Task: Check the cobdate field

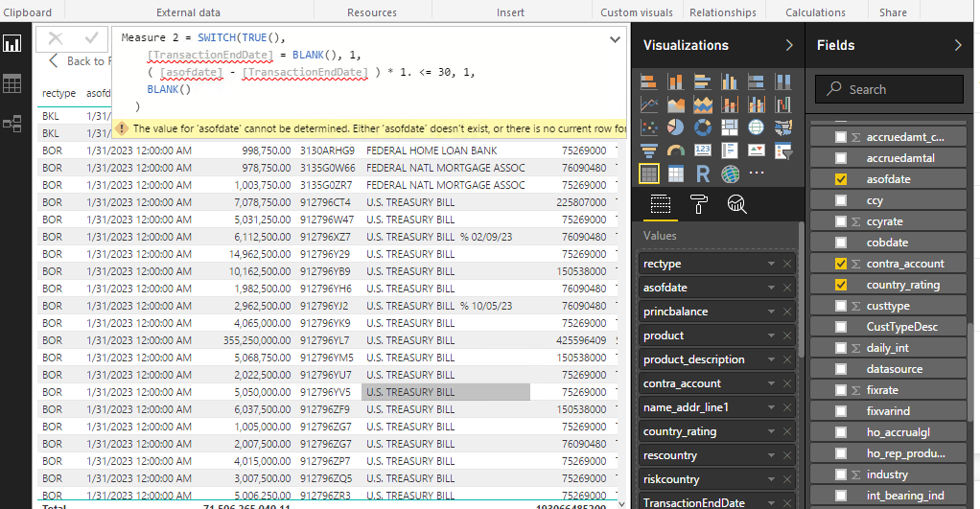Action: 841,243
